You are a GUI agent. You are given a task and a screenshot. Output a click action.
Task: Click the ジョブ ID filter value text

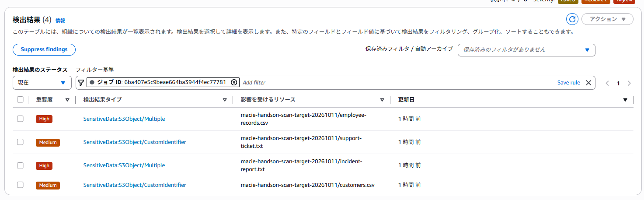(175, 82)
